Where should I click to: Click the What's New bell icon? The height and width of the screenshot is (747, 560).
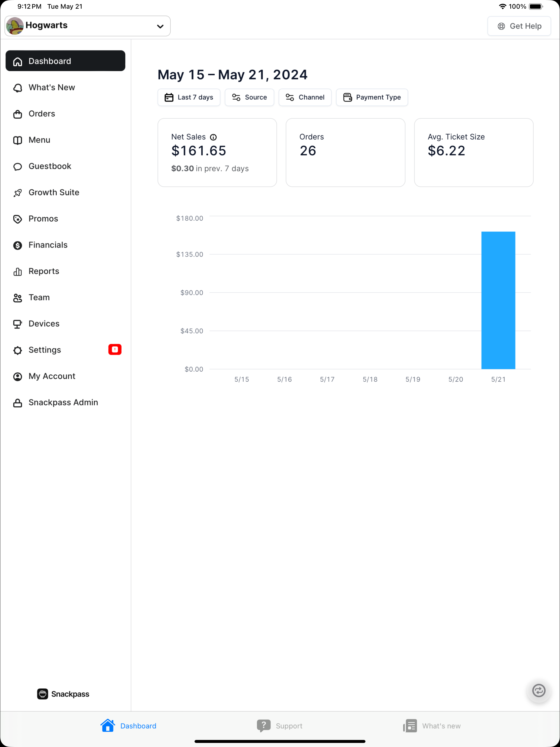click(x=18, y=88)
